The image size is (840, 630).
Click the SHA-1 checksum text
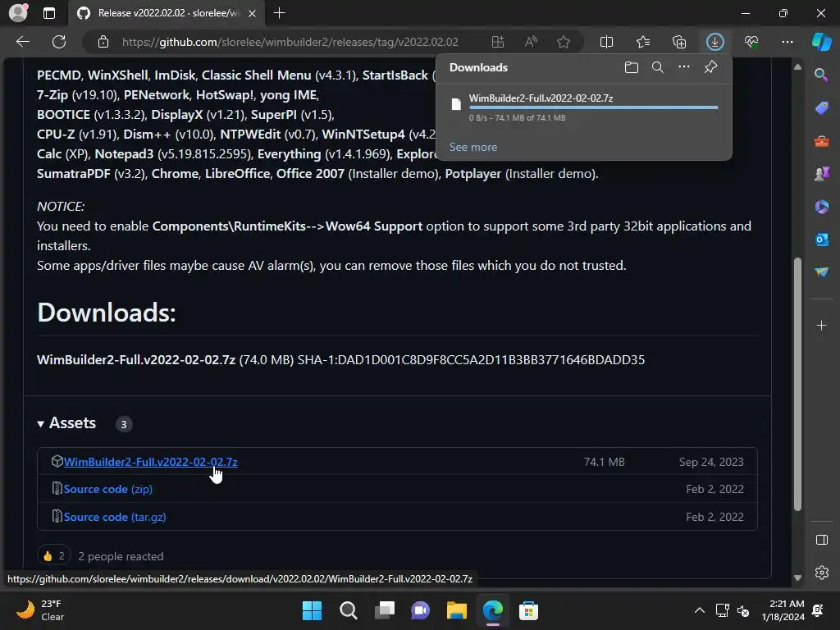pos(471,359)
